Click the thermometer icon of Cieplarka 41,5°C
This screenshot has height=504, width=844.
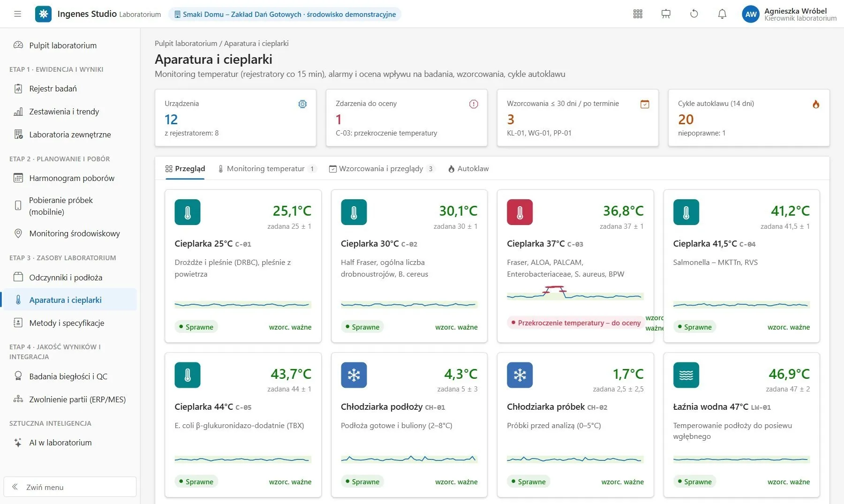686,212
